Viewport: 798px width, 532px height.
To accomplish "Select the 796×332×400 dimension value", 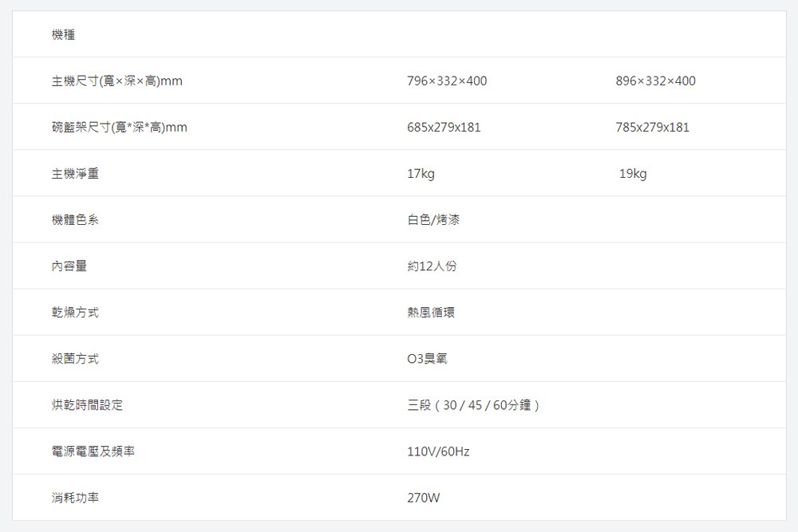I will click(x=447, y=81).
